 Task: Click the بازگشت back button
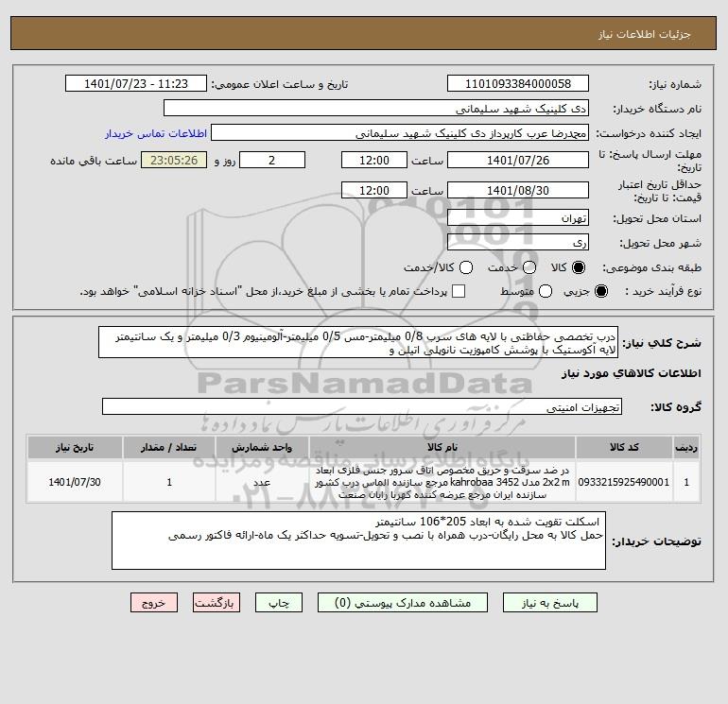tap(217, 602)
